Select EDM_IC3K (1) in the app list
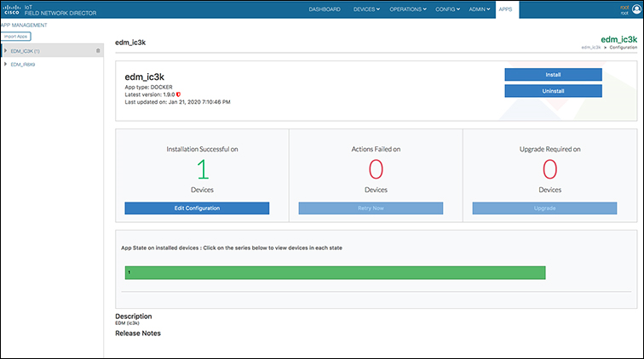The image size is (644, 359). click(25, 51)
